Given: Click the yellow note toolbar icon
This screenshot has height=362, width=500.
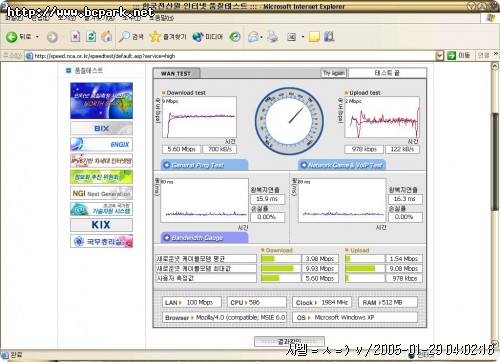Looking at the screenshot, I should [x=314, y=37].
